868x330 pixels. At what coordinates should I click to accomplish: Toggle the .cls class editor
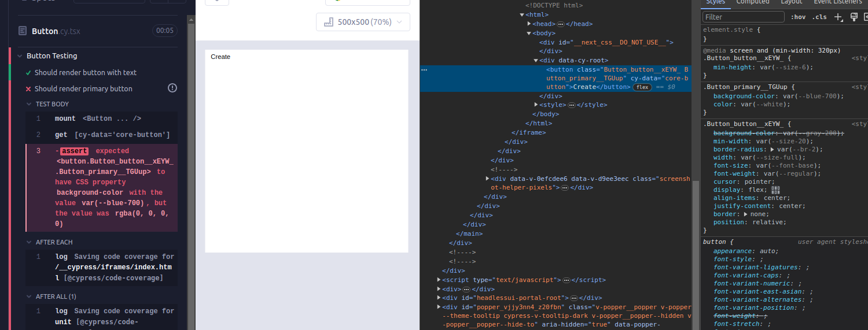(819, 17)
